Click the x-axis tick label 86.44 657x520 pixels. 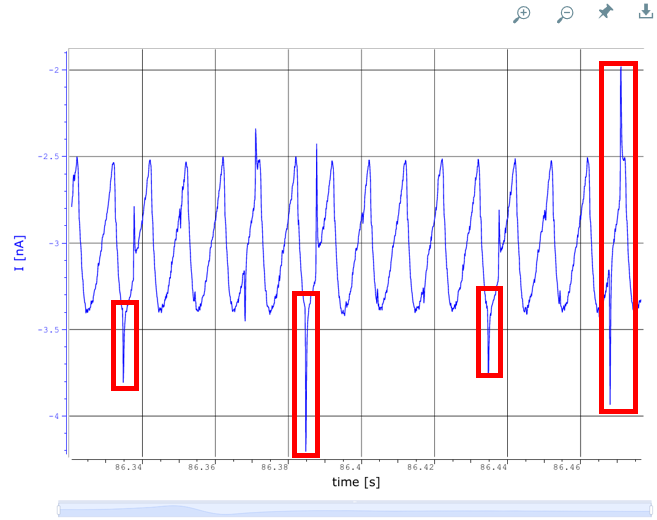pos(494,467)
